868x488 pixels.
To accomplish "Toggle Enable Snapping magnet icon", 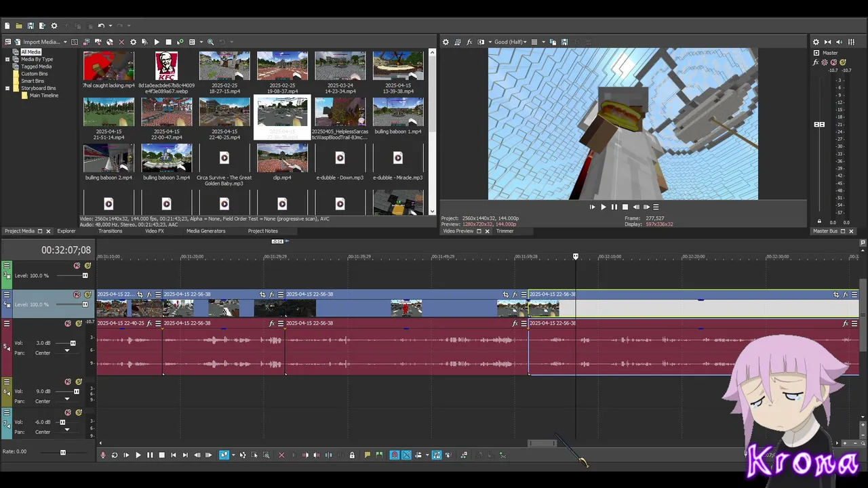I will pyautogui.click(x=394, y=455).
